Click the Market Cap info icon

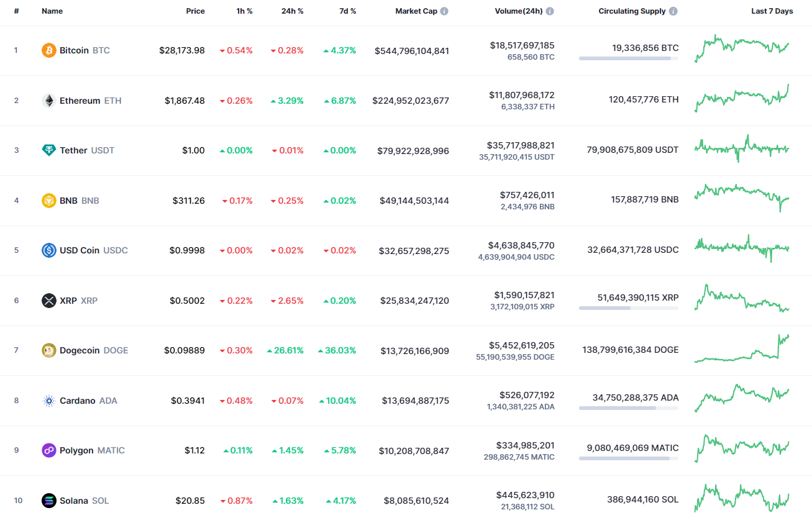(x=444, y=11)
